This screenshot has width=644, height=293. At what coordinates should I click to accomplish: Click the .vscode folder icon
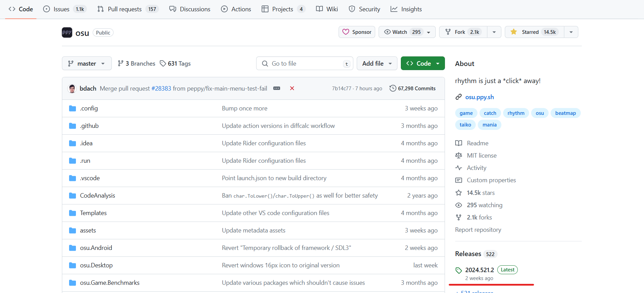coord(73,178)
